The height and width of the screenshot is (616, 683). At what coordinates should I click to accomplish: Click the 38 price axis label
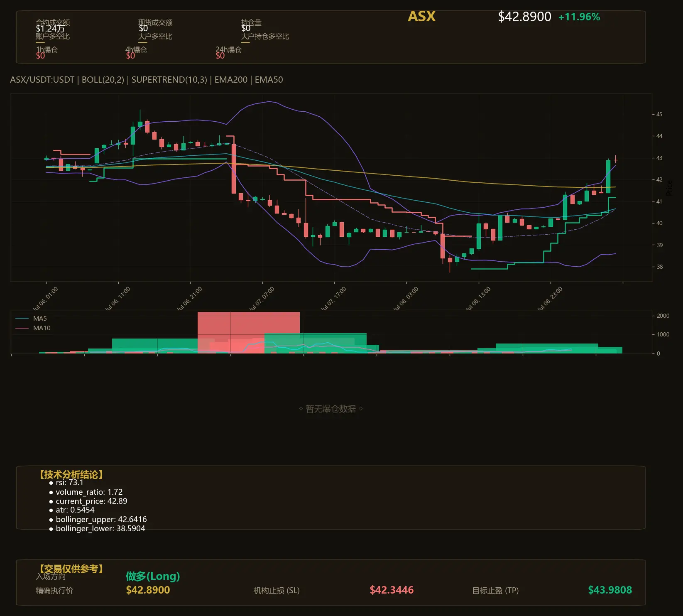pyautogui.click(x=659, y=267)
